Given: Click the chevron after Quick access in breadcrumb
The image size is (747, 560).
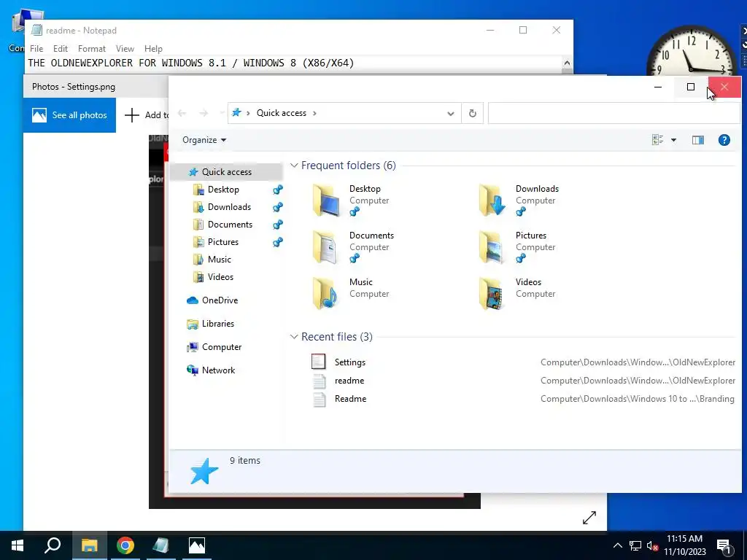Looking at the screenshot, I should point(314,113).
